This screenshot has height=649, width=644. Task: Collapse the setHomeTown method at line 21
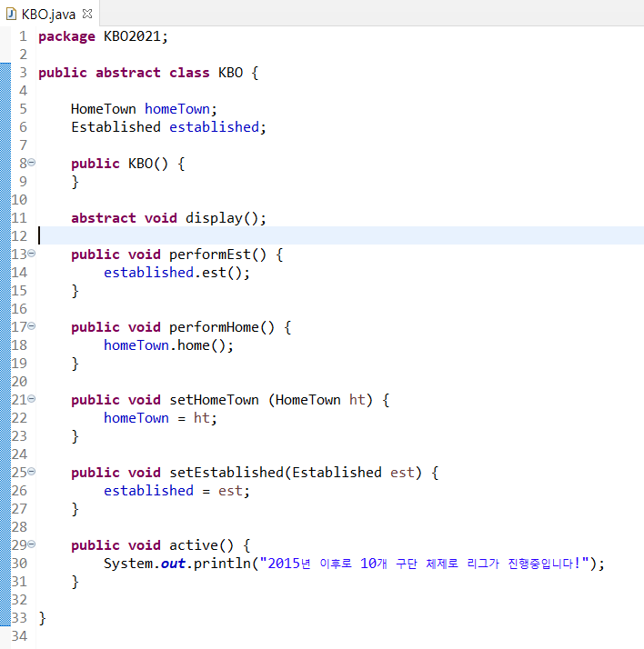32,399
